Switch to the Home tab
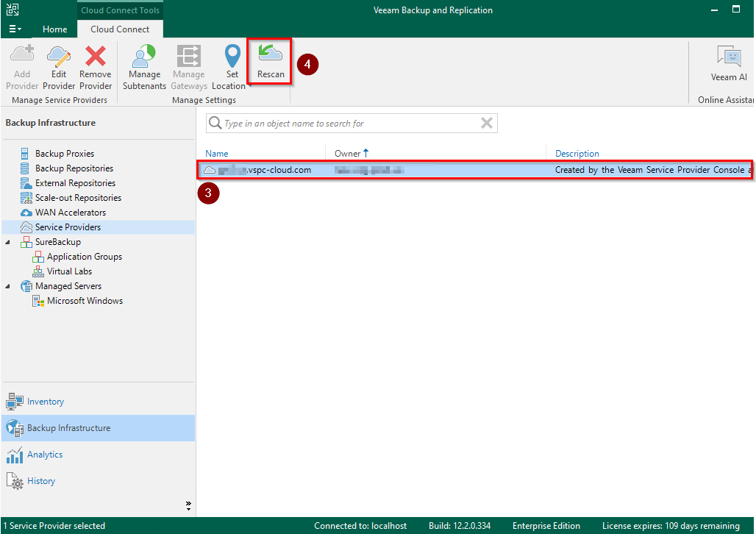This screenshot has height=534, width=756. pos(54,29)
